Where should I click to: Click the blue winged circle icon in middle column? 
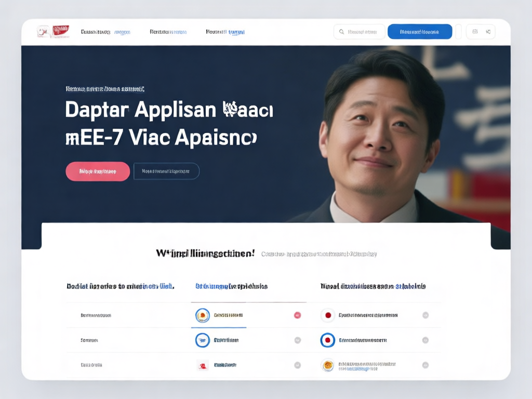pos(202,340)
